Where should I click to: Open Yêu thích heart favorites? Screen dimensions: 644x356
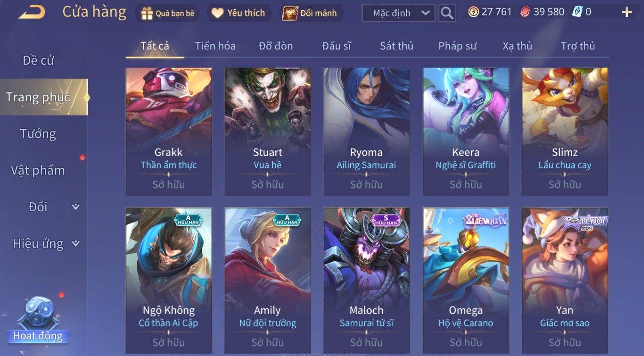click(x=217, y=13)
